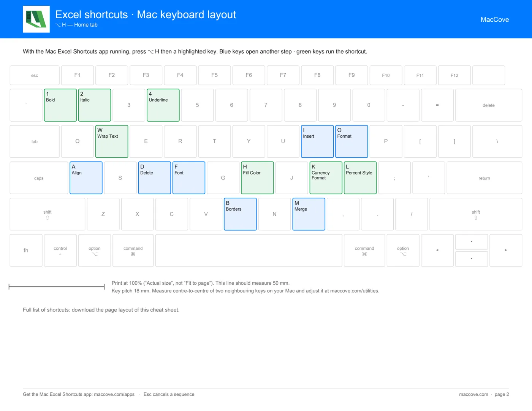Click the F12 function key
The image size is (532, 411).
(x=454, y=75)
